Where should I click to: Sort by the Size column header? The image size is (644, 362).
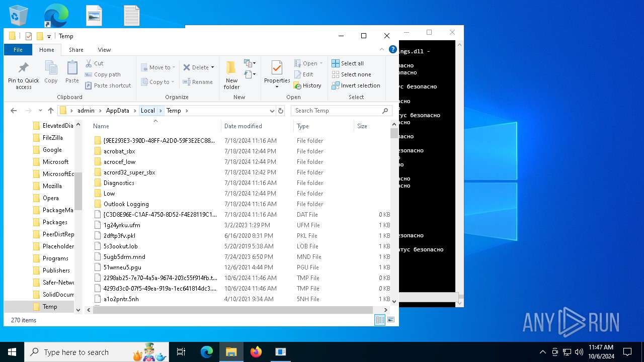tap(372, 126)
